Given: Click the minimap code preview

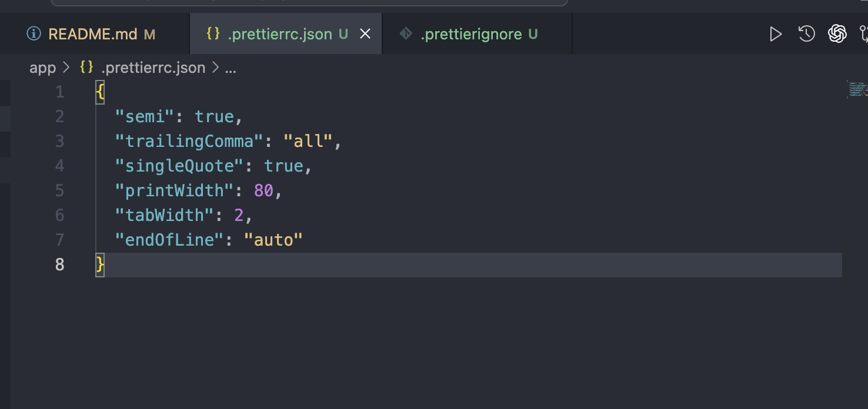Looking at the screenshot, I should 856,89.
